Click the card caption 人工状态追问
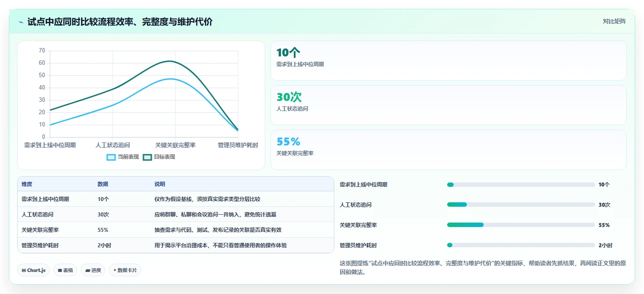 click(x=292, y=109)
